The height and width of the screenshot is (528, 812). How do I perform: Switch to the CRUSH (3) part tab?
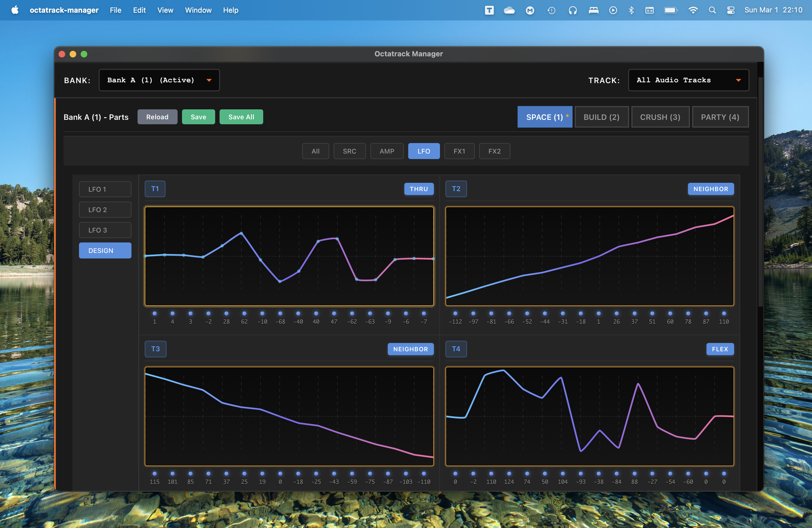[660, 117]
